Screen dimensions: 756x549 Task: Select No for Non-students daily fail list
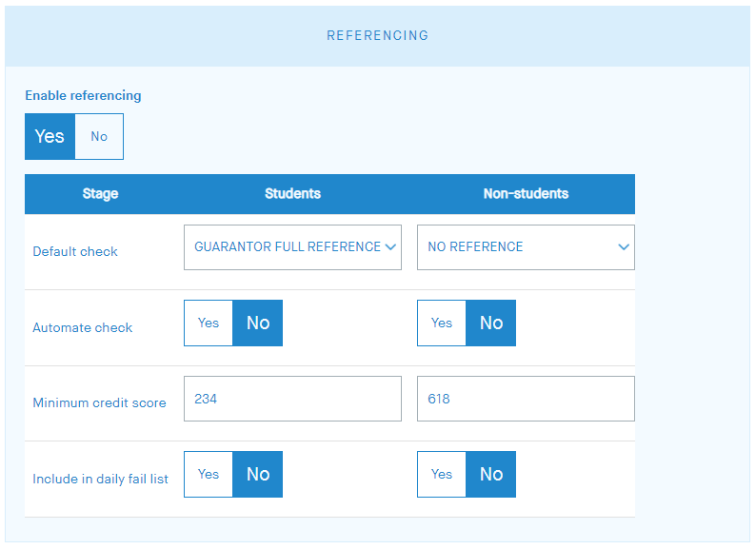click(491, 475)
